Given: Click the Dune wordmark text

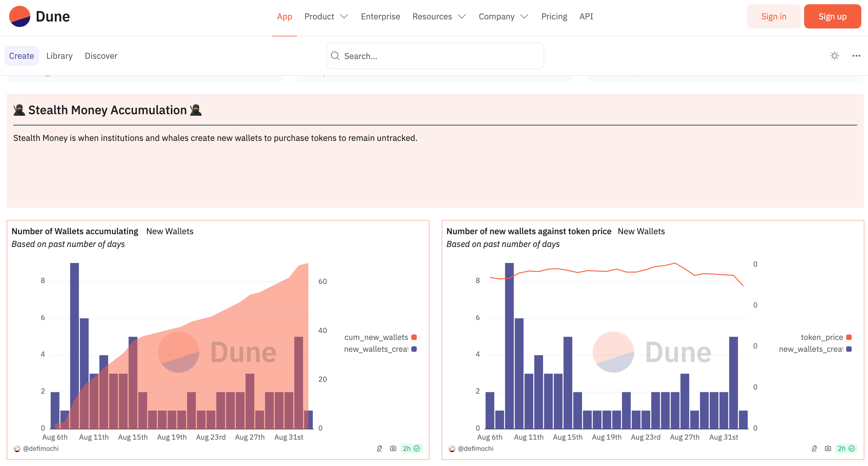Looking at the screenshot, I should click(53, 17).
